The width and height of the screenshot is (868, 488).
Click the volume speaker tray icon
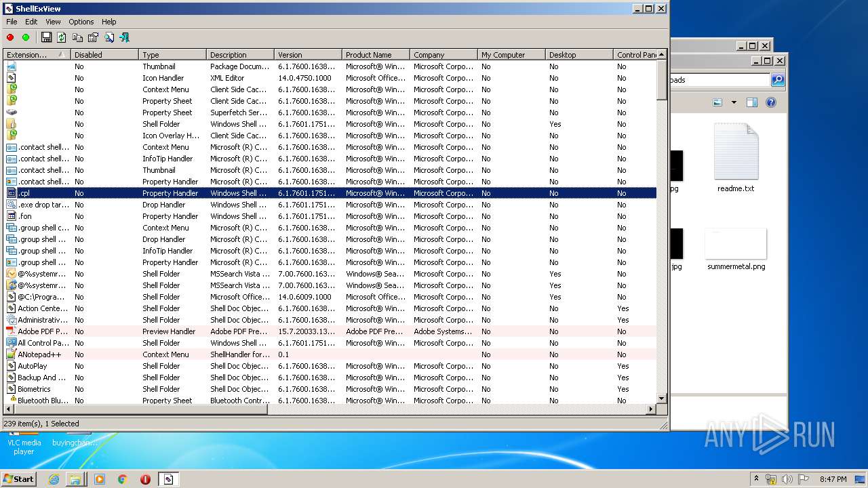coord(787,479)
